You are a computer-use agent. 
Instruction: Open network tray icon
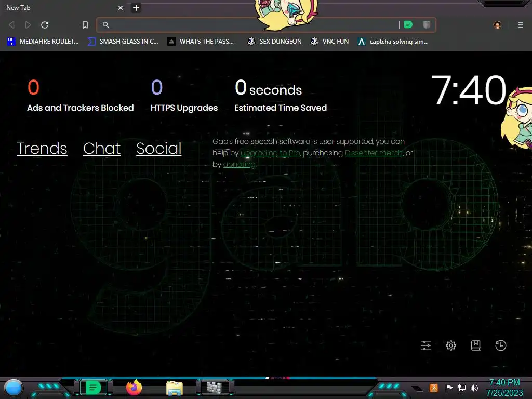(462, 388)
